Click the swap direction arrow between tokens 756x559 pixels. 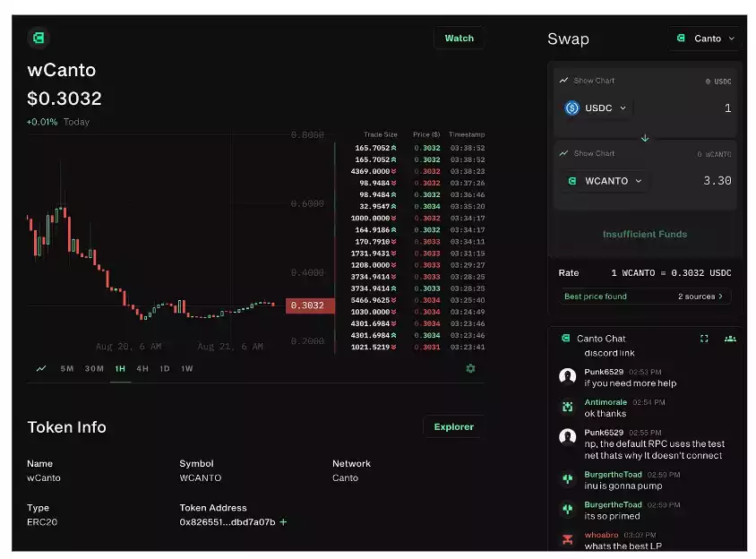(x=645, y=138)
